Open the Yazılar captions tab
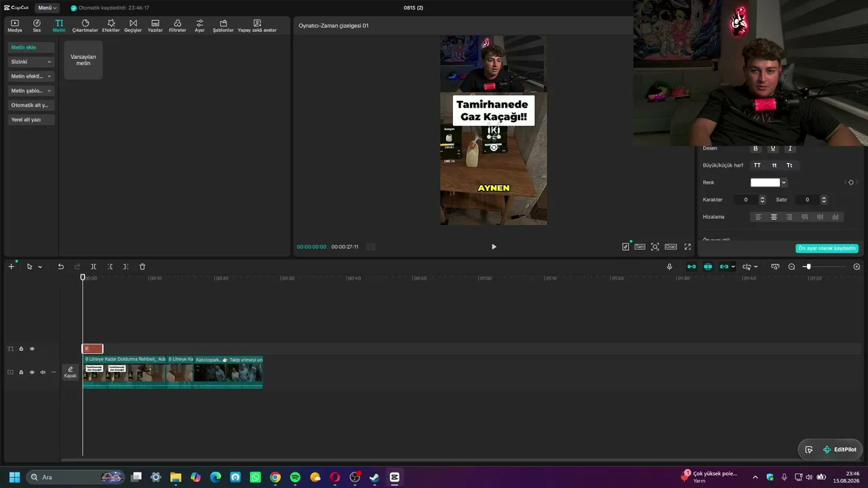This screenshot has width=868, height=488. 155,26
